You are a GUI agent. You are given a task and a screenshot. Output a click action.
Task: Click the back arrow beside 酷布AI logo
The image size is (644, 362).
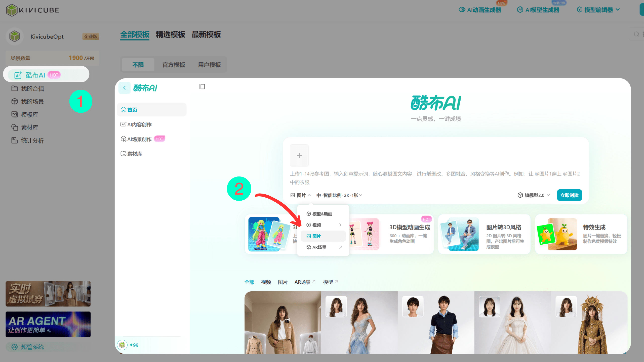(124, 88)
